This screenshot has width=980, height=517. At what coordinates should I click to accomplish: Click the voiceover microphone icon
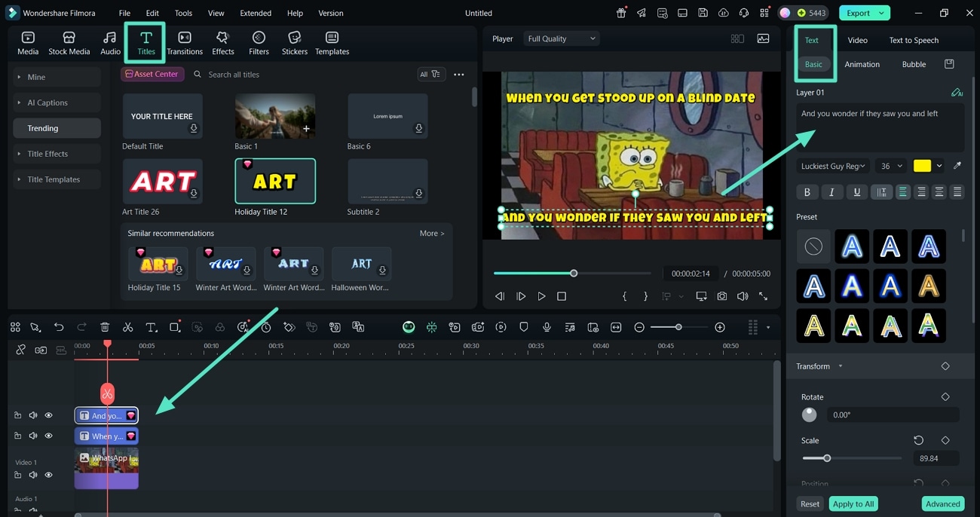pyautogui.click(x=547, y=327)
